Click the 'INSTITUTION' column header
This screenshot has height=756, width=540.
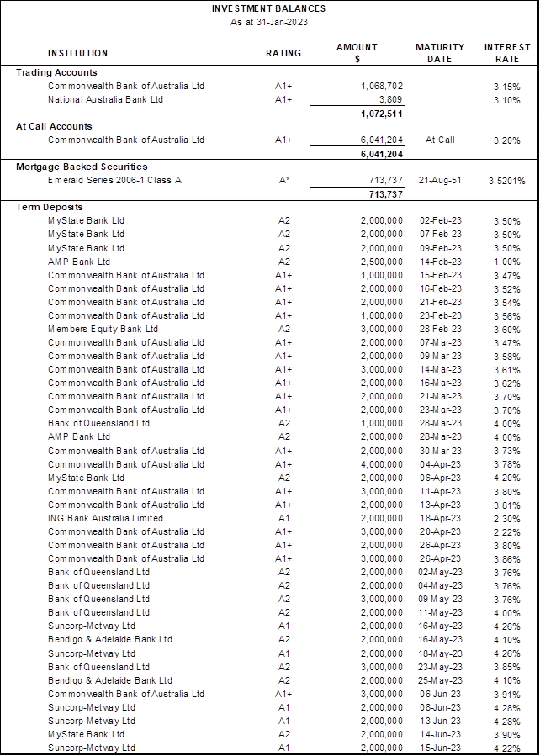click(77, 53)
